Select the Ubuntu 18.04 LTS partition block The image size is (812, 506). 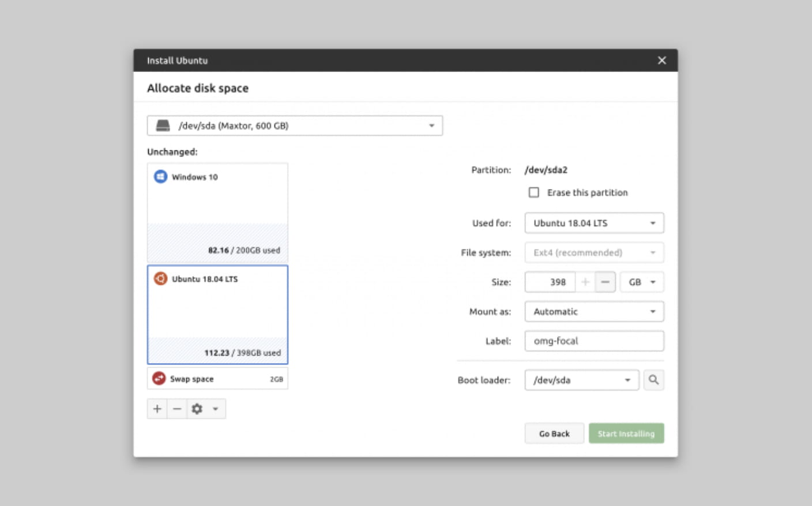coord(217,315)
